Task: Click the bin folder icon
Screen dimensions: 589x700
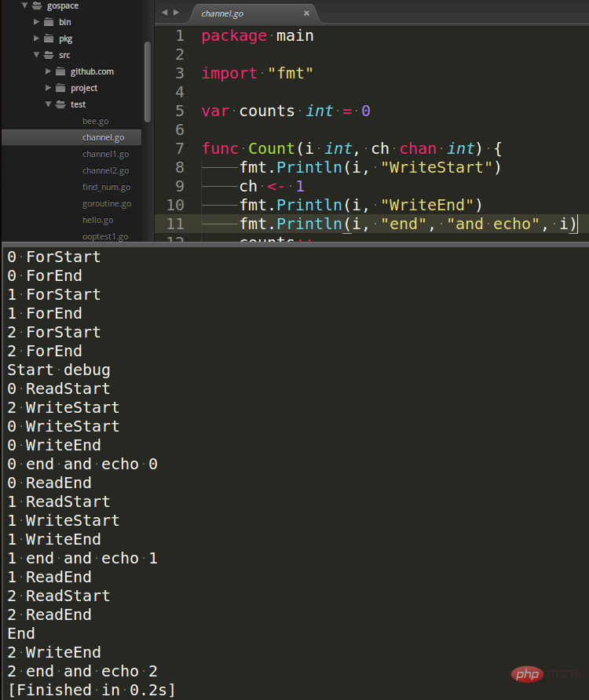Action: 49,22
